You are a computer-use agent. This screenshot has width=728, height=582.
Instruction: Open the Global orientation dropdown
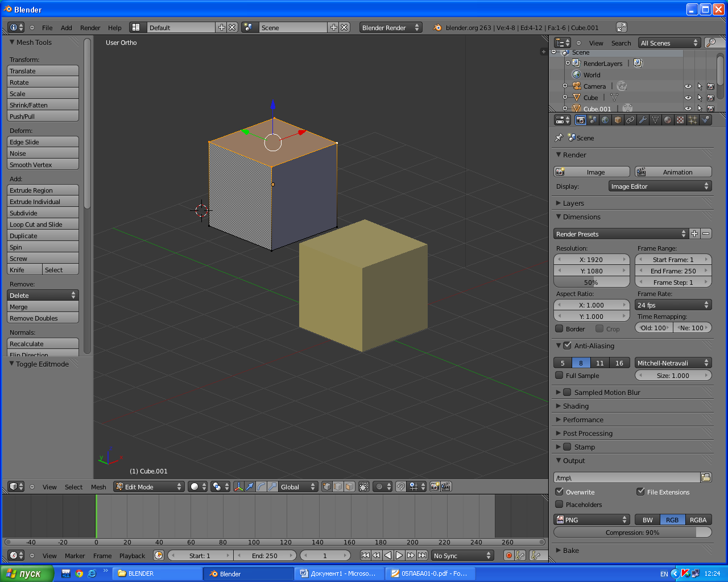[298, 487]
